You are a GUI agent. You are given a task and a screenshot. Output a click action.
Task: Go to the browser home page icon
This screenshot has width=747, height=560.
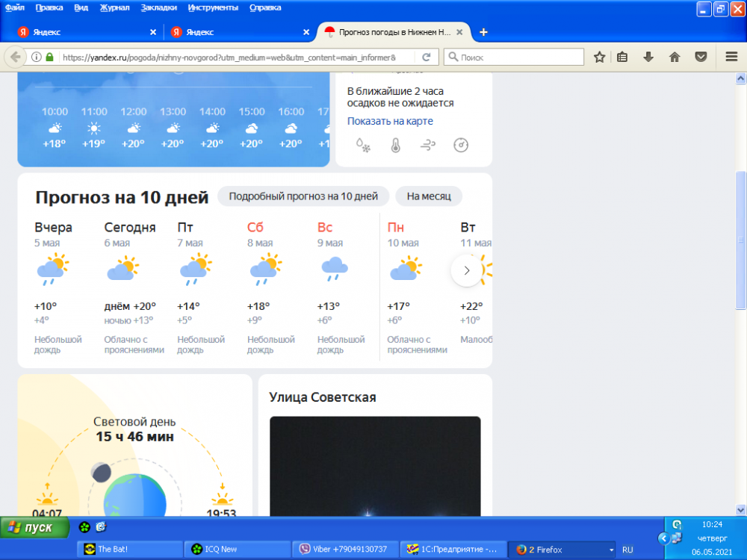675,57
